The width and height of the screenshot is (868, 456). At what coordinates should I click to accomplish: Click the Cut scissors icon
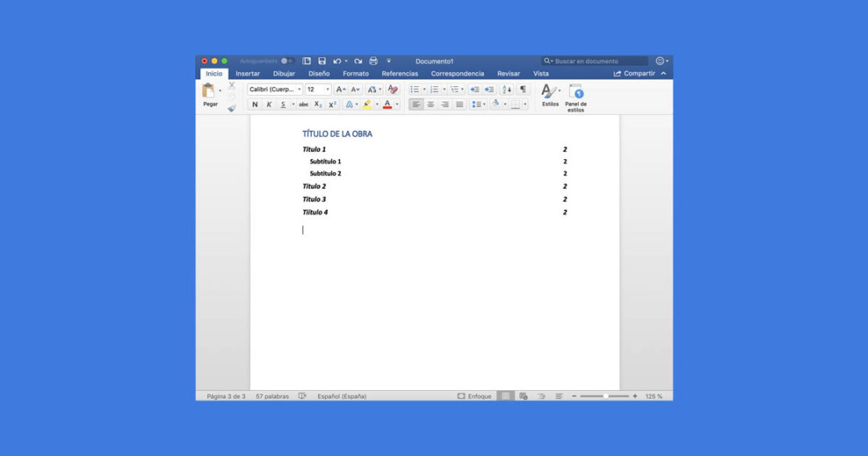[231, 85]
